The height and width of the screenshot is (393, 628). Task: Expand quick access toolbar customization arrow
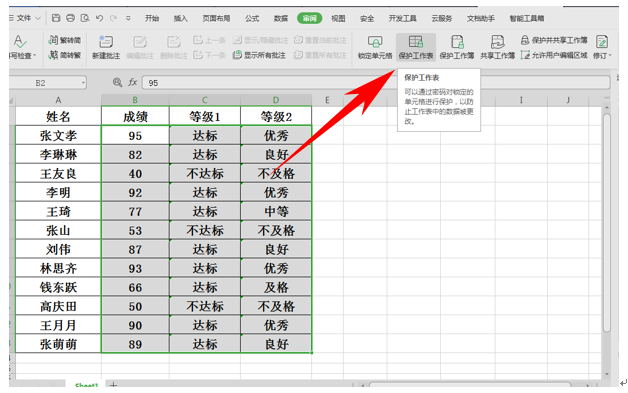coord(128,18)
